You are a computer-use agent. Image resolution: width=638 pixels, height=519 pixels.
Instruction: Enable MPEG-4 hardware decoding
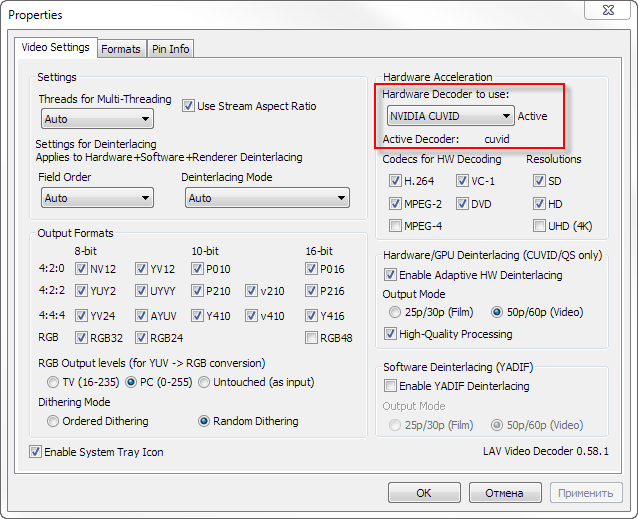click(x=396, y=225)
